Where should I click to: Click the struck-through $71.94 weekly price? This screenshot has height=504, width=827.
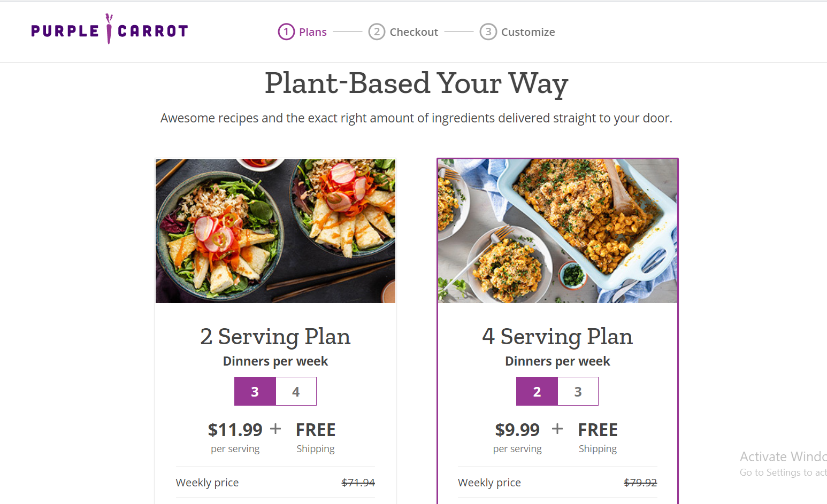coord(358,483)
